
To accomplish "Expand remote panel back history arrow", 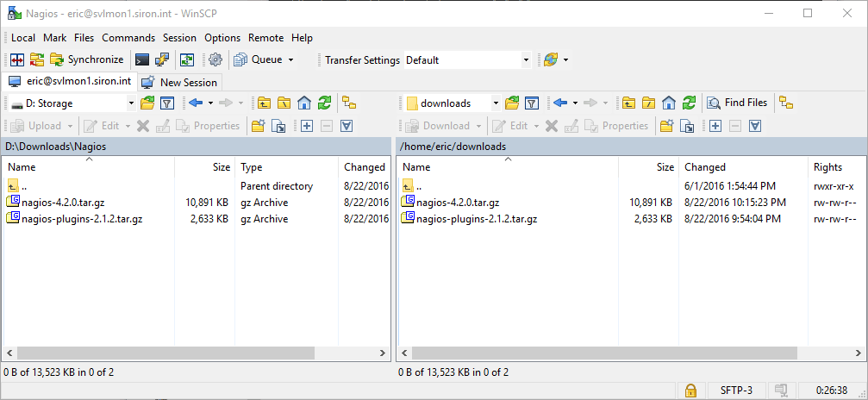I will tap(575, 103).
